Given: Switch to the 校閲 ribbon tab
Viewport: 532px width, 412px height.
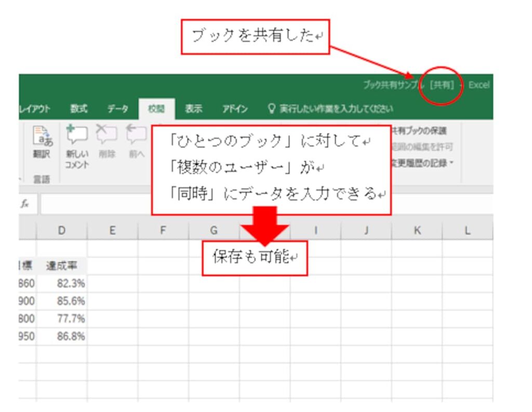Looking at the screenshot, I should [x=156, y=109].
